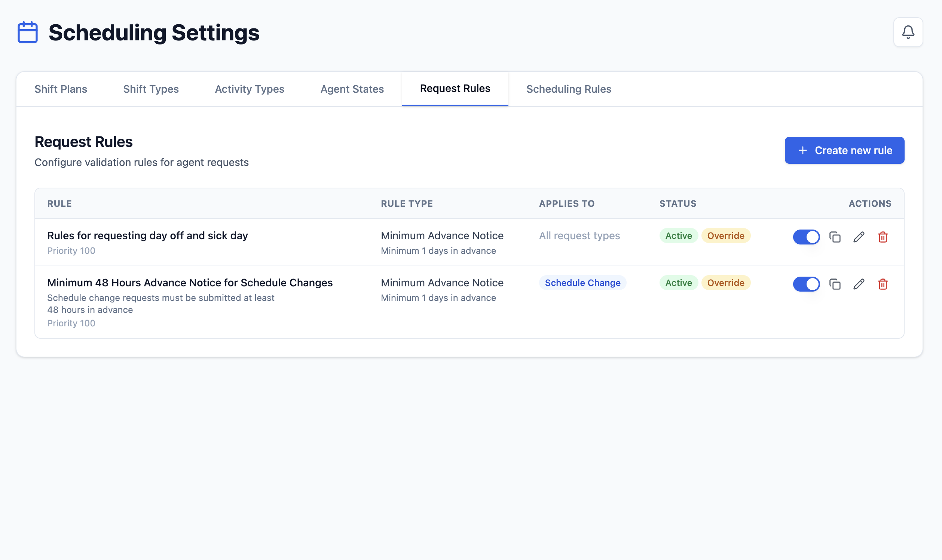Viewport: 942px width, 560px height.
Task: Edit the day off and sick day rule
Action: click(x=859, y=237)
